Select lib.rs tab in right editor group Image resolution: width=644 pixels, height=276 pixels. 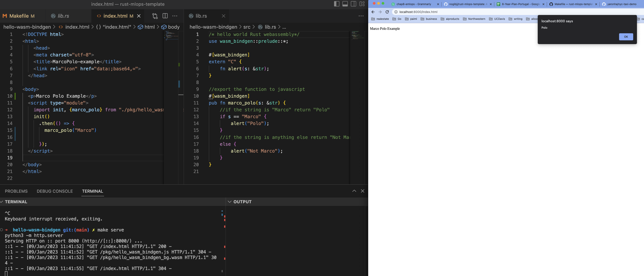tap(201, 16)
